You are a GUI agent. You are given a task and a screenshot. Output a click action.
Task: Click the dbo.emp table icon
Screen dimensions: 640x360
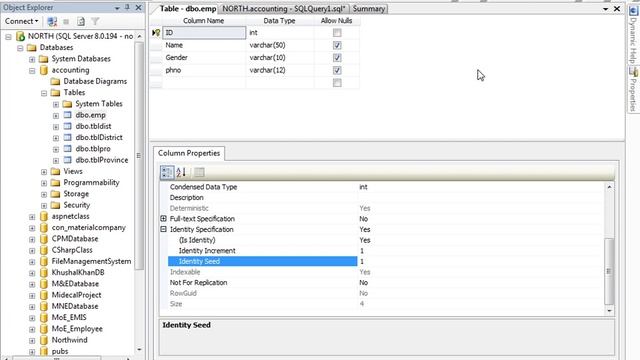(x=68, y=115)
